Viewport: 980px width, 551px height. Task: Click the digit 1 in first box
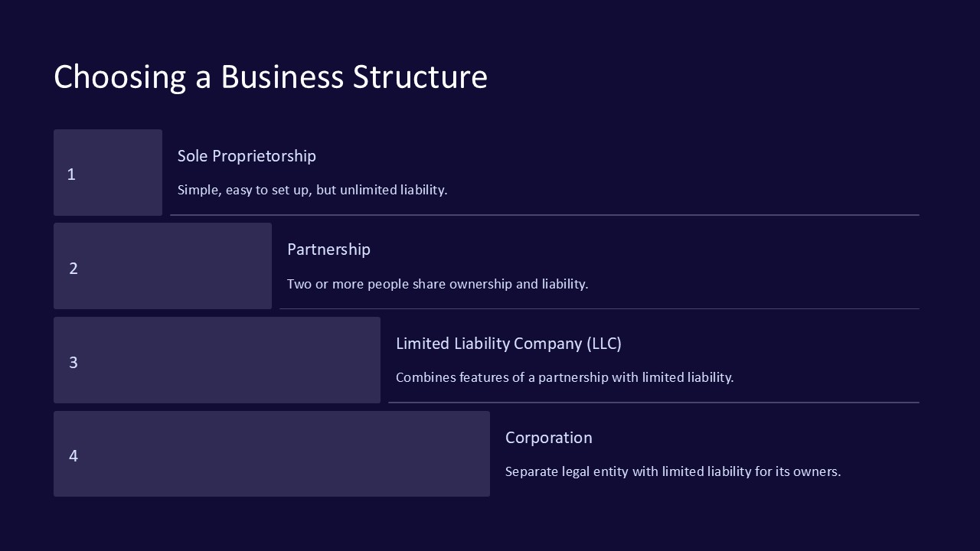(x=71, y=174)
